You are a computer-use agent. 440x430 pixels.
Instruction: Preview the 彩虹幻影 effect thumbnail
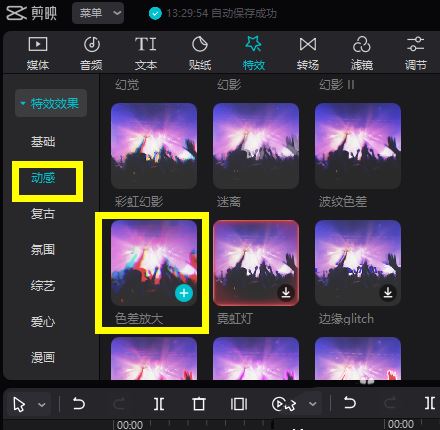pyautogui.click(x=154, y=146)
